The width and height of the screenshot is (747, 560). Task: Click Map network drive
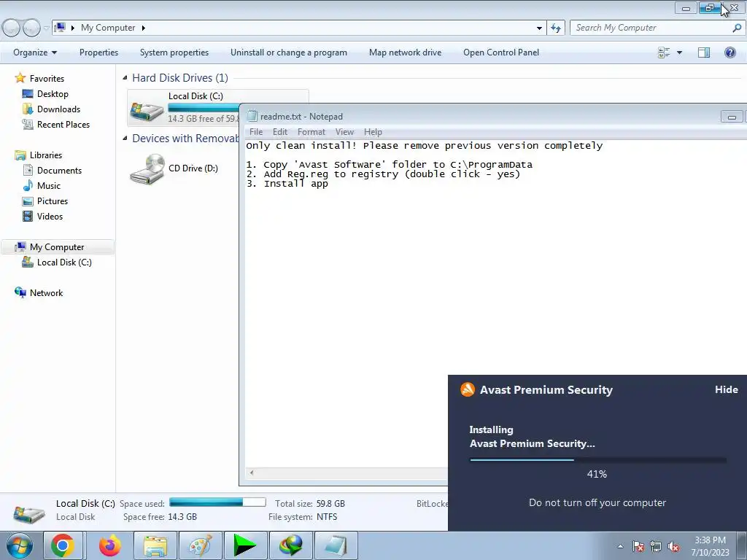(x=406, y=52)
